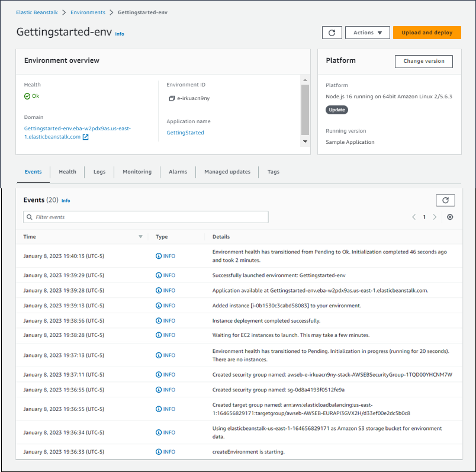Image resolution: width=476 pixels, height=472 pixels.
Task: Refresh the environment with top refresh icon
Action: (x=332, y=33)
